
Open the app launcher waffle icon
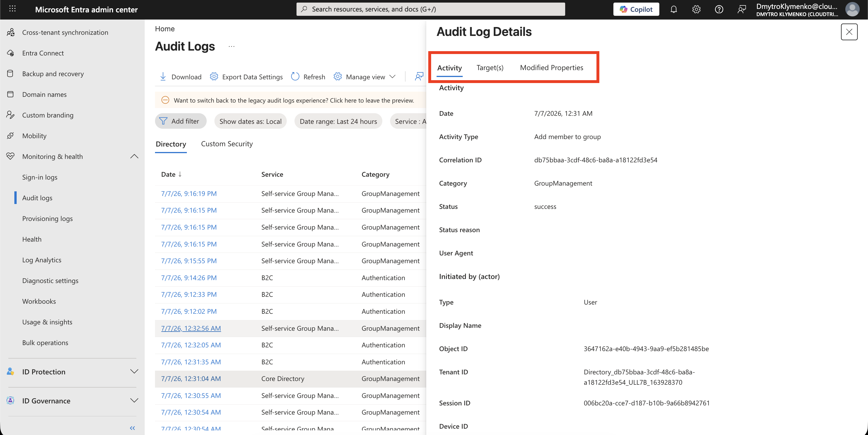point(12,9)
